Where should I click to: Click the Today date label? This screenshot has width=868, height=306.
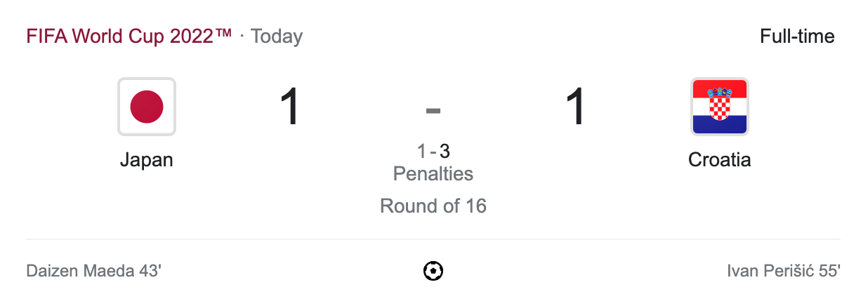(277, 36)
